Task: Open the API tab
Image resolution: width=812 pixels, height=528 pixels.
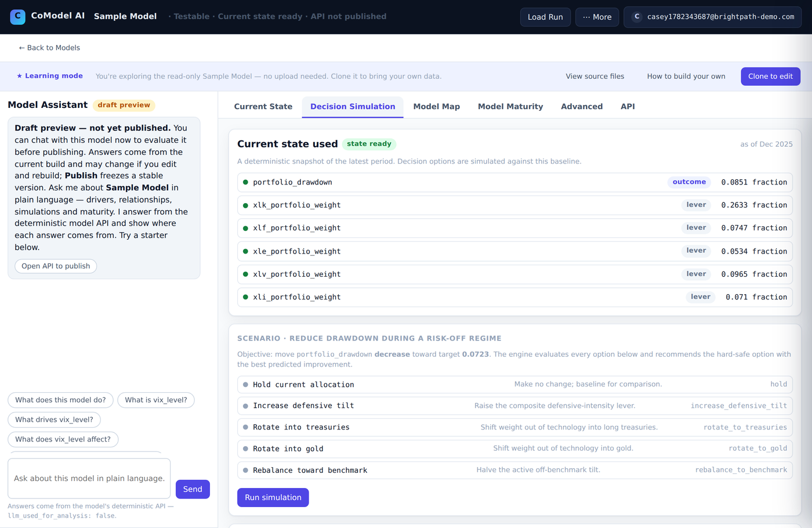Action: click(x=628, y=107)
